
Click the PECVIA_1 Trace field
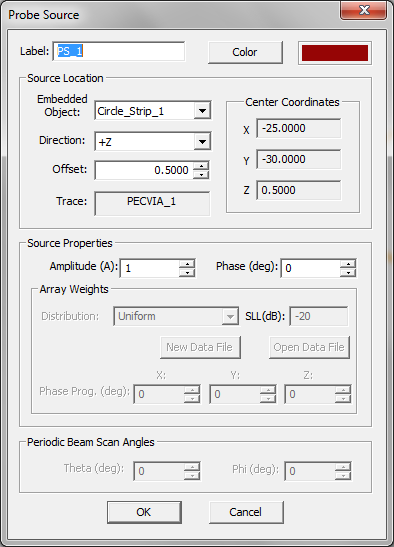click(x=152, y=203)
